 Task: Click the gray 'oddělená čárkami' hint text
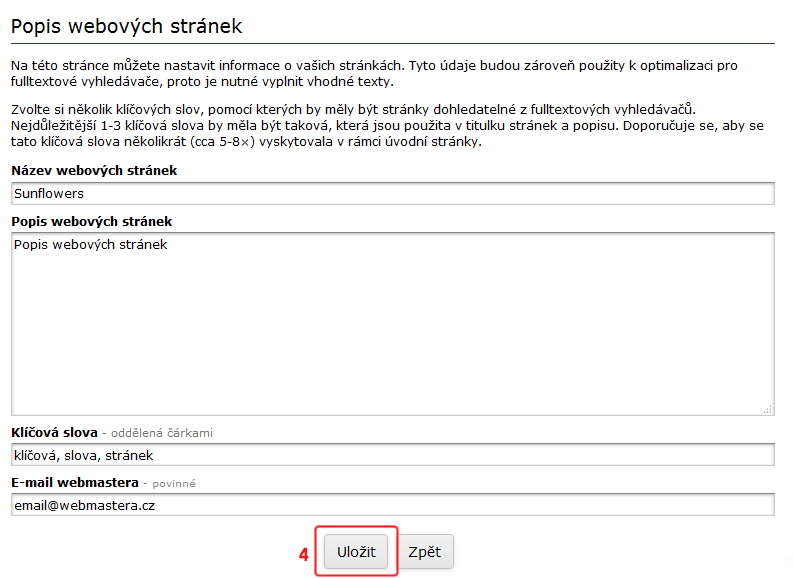click(162, 434)
